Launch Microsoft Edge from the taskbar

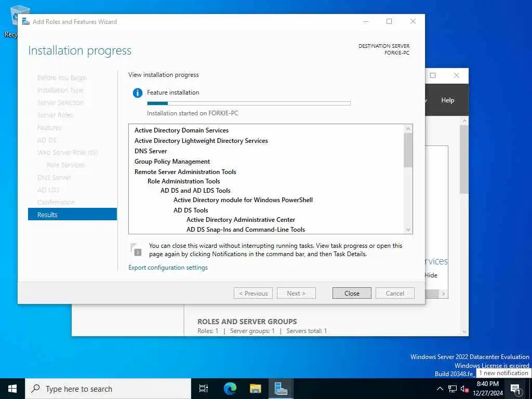coord(230,389)
